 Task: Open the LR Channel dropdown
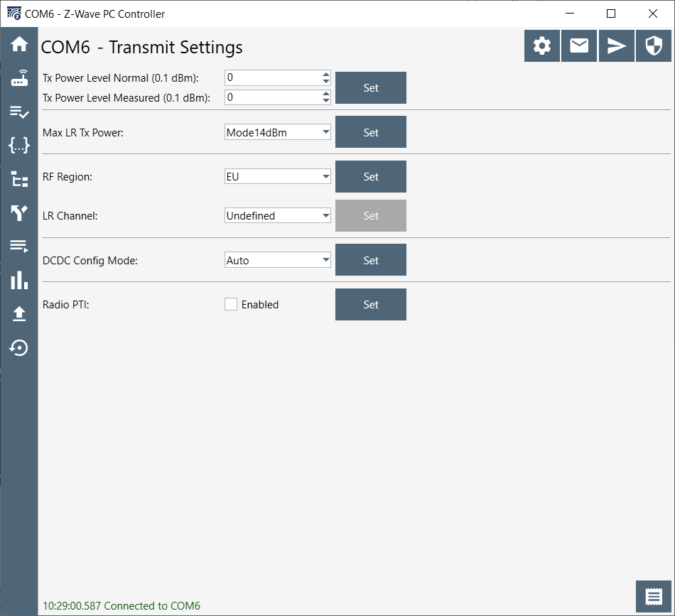tap(277, 216)
